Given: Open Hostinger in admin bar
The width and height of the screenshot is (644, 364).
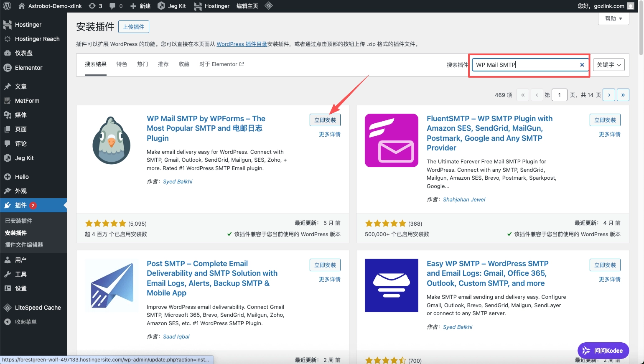Looking at the screenshot, I should [211, 6].
